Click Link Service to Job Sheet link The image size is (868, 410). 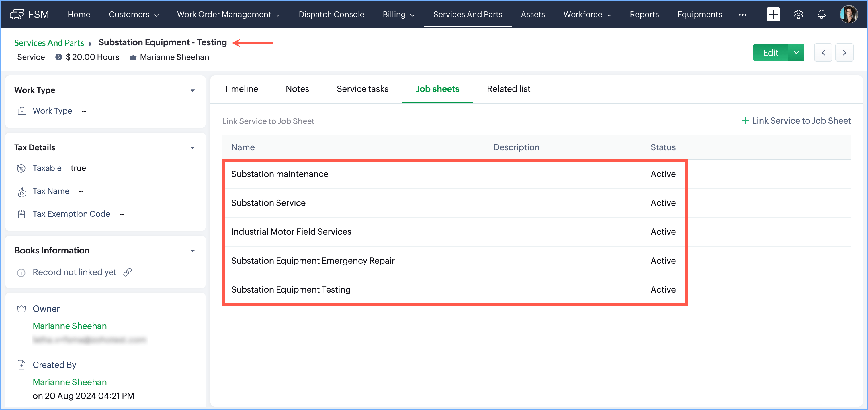(797, 121)
